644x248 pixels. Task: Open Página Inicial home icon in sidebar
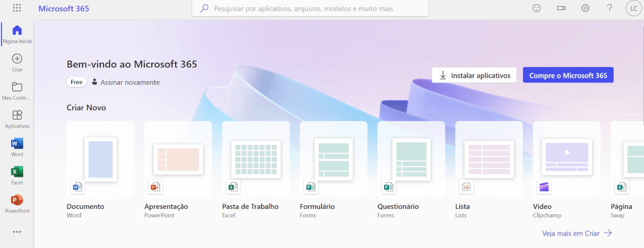[x=17, y=30]
